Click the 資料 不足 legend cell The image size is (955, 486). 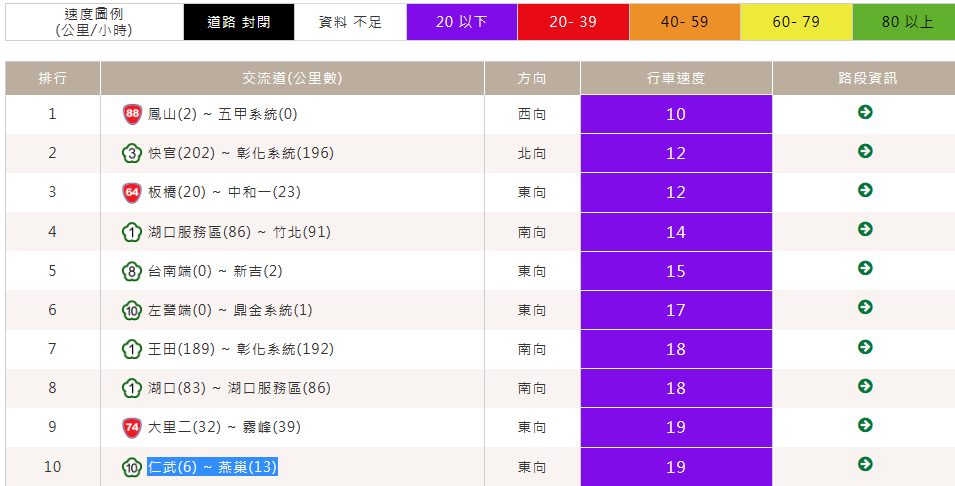(350, 22)
